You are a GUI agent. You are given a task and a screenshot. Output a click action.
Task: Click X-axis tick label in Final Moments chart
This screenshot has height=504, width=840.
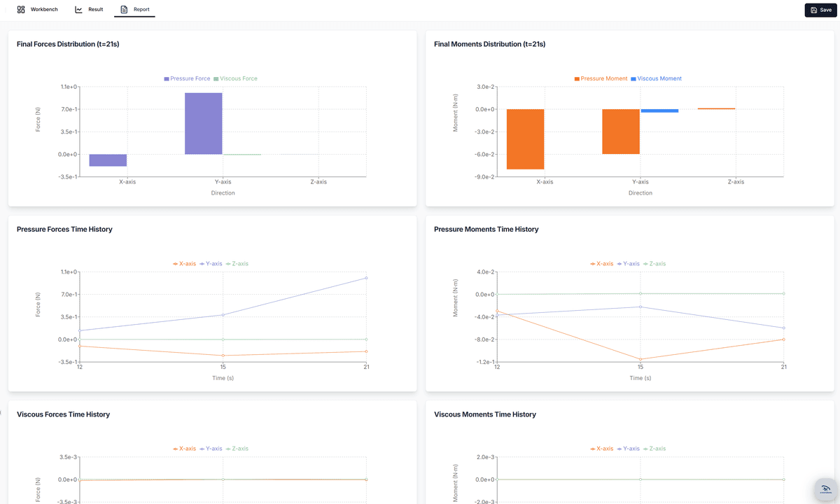coord(545,182)
